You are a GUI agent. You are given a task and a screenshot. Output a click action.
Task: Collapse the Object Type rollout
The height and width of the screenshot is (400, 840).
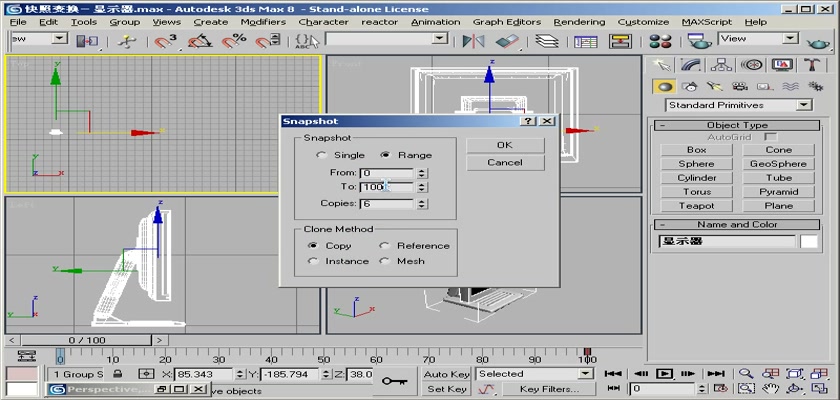737,125
